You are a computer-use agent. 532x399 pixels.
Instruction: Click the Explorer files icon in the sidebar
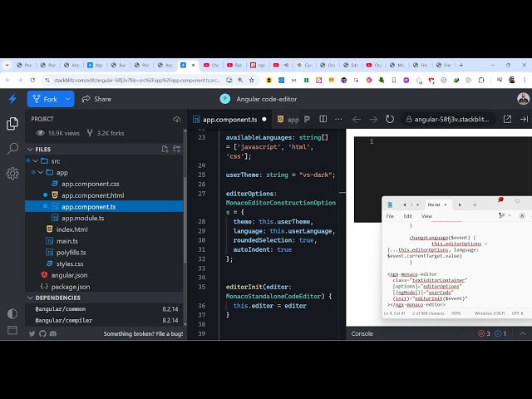[12, 123]
